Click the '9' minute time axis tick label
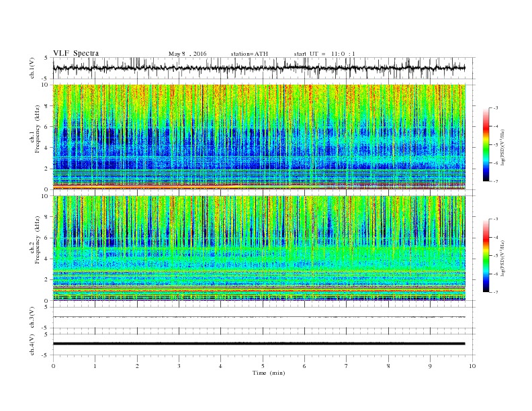 coord(430,366)
